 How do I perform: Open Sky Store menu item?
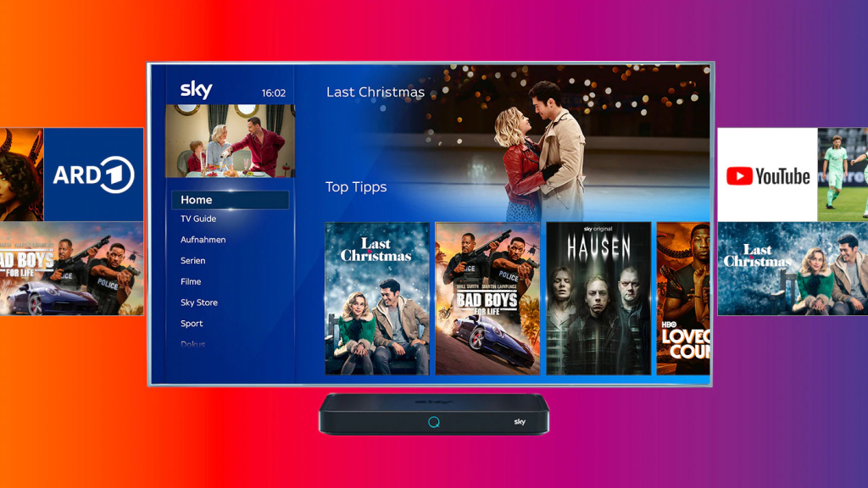tap(198, 302)
